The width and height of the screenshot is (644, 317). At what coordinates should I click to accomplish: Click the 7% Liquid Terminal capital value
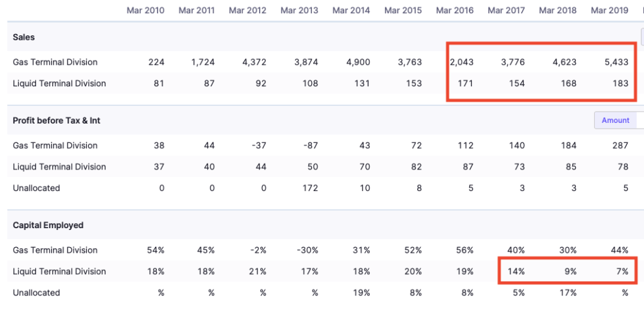(x=621, y=272)
